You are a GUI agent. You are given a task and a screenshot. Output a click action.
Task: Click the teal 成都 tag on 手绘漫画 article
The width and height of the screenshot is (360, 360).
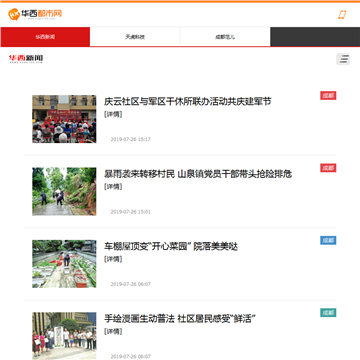[328, 313]
